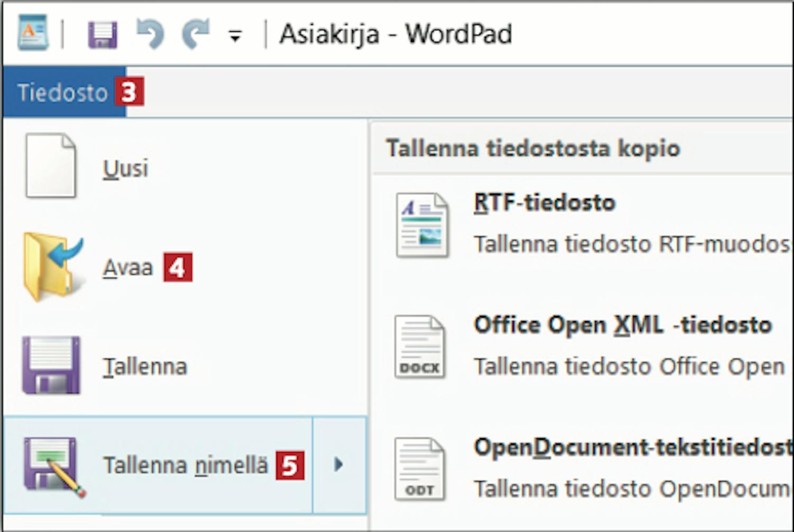
Task: Click the Tallenna tiedostosta kopio header
Action: click(x=533, y=148)
